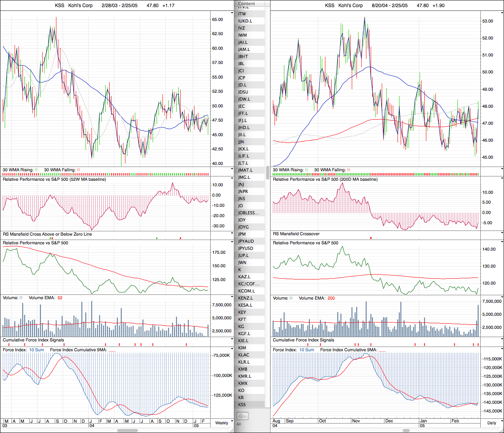Image resolution: width=504 pixels, height=433 pixels.
Task: Click the symbol list vertical scrollbar thumb
Action: click(268, 172)
